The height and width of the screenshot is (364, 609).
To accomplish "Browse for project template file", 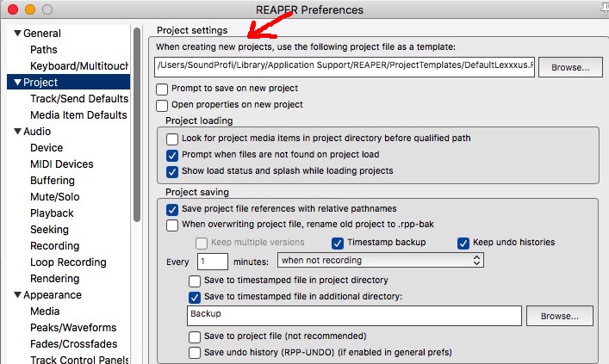I will (569, 67).
